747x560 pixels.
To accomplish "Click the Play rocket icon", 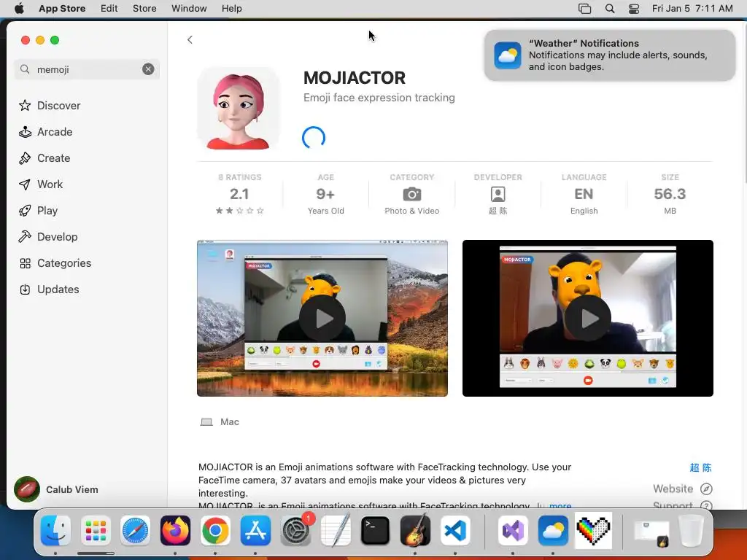I will click(25, 211).
